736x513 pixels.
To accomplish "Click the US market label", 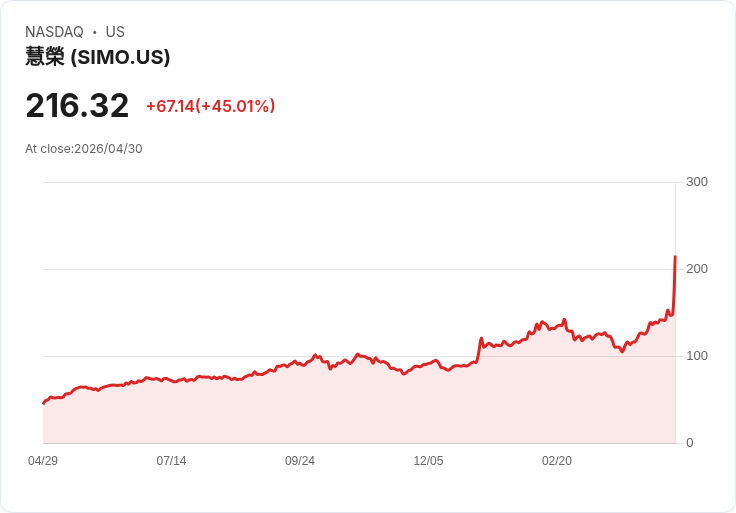I will tap(115, 32).
